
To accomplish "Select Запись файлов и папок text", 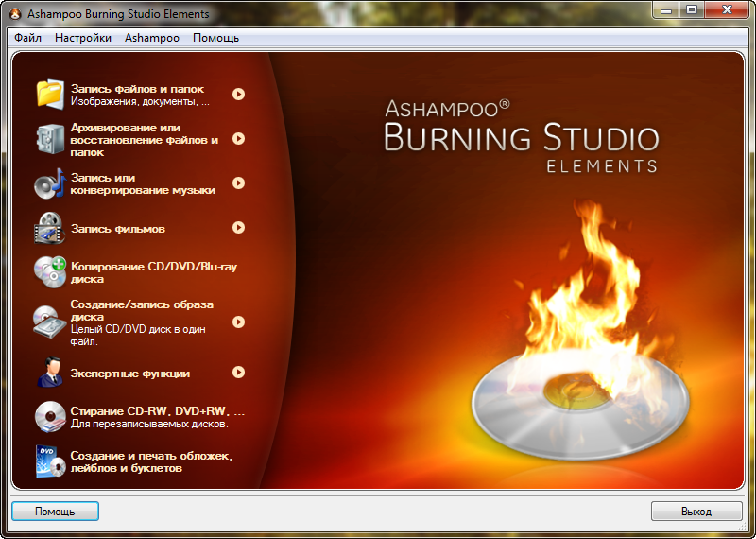I will pyautogui.click(x=137, y=89).
